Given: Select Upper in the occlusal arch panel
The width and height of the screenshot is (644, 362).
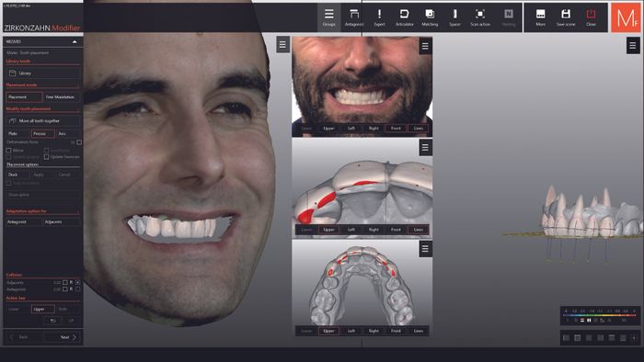Looking at the screenshot, I should [328, 331].
